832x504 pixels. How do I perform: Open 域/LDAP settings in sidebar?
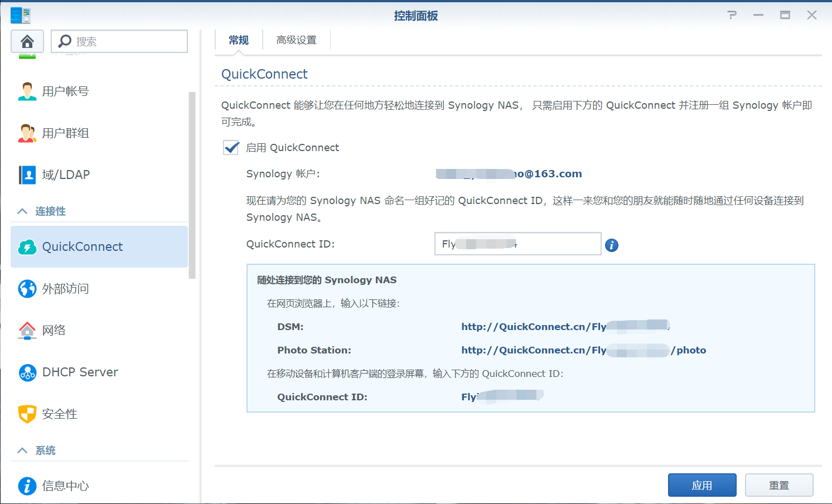point(99,175)
